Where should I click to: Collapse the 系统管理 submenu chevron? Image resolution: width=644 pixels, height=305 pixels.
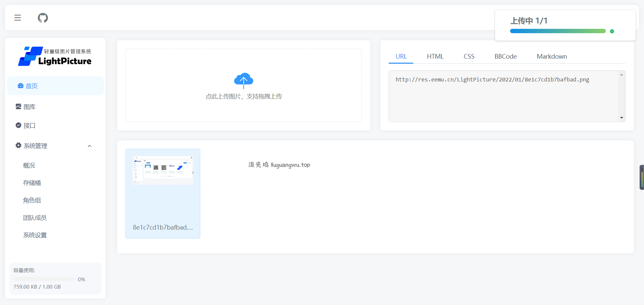(89, 146)
